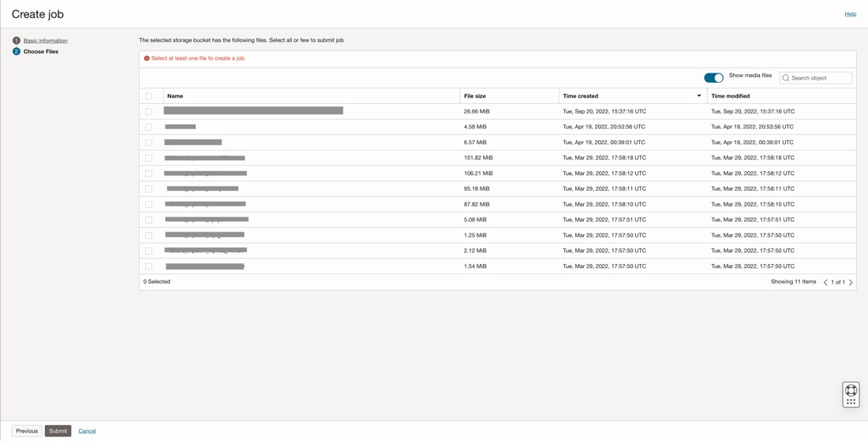Click the Previous button

27,431
